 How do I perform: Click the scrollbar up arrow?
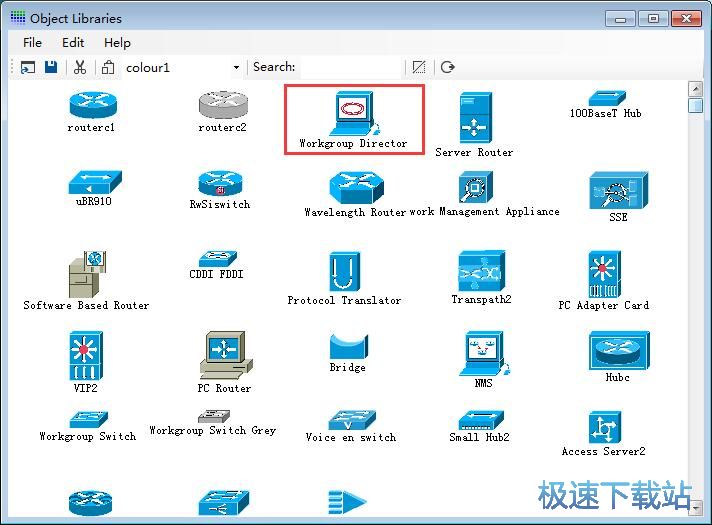coord(695,88)
